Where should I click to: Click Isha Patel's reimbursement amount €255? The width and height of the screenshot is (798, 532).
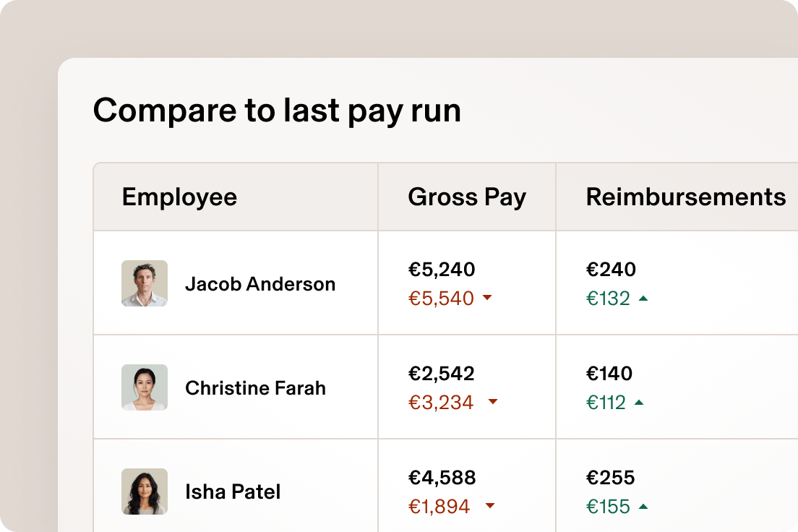tap(609, 477)
